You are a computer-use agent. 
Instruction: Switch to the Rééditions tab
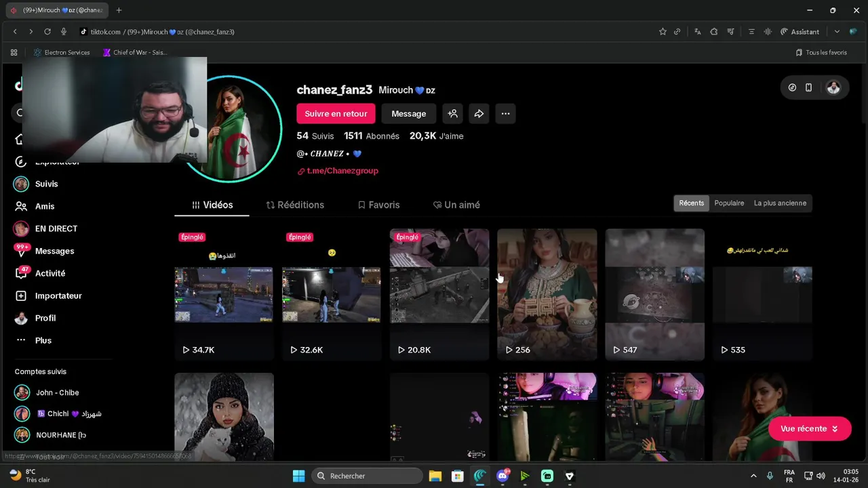[295, 205]
